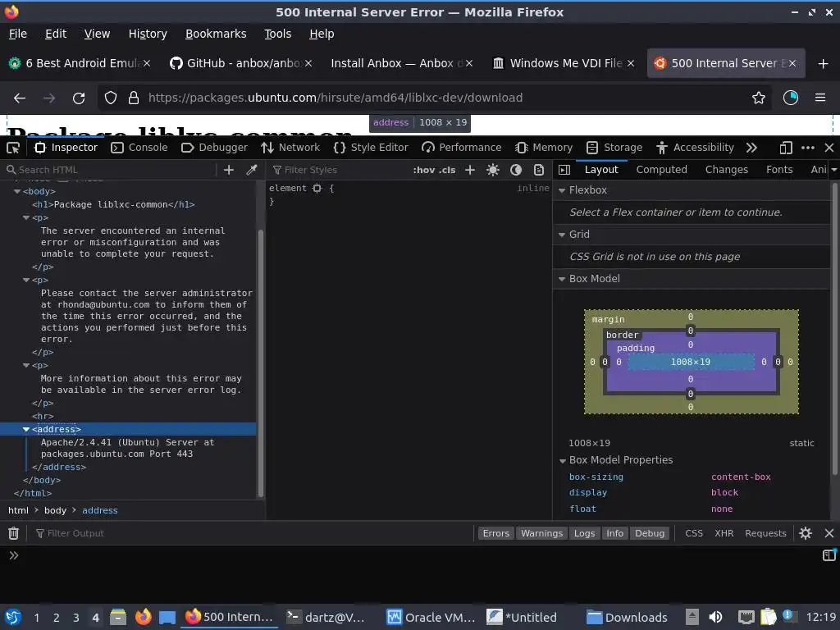Collapse the address element tree node
The width and height of the screenshot is (840, 630).
click(25, 429)
